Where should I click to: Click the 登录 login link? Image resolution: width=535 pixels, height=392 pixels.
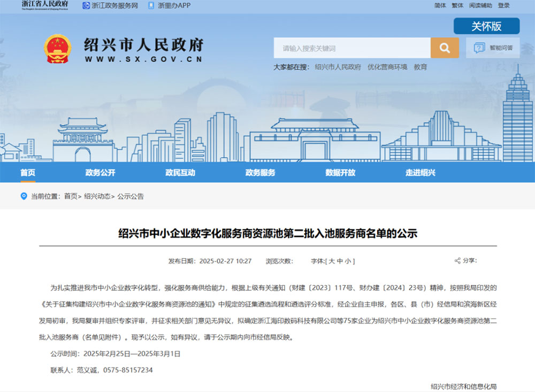coord(504,5)
